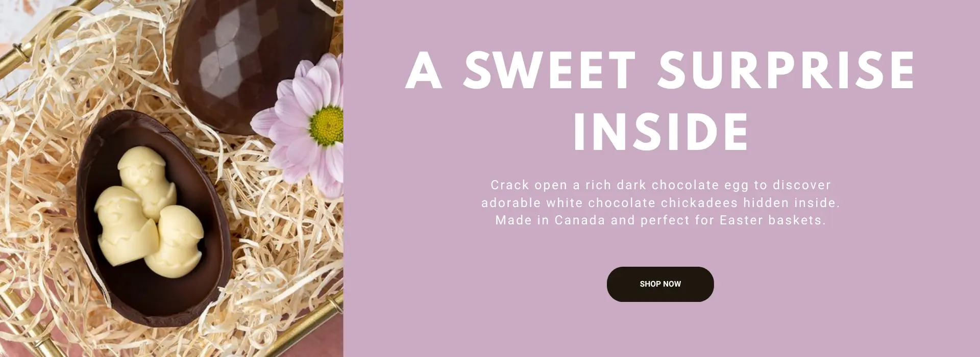This screenshot has height=357, width=980.
Task: Click the Shop Now button
Action: [660, 284]
